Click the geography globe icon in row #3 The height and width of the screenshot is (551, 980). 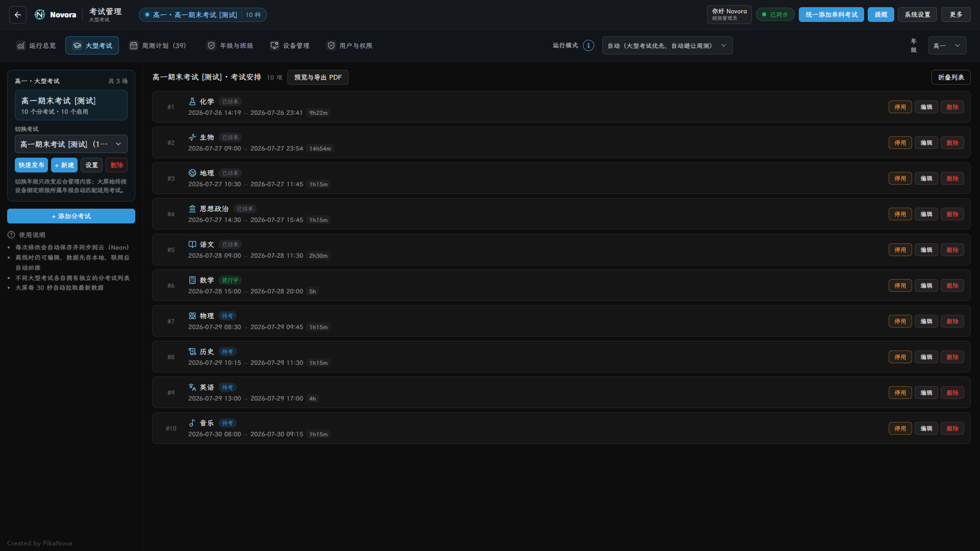click(x=192, y=173)
